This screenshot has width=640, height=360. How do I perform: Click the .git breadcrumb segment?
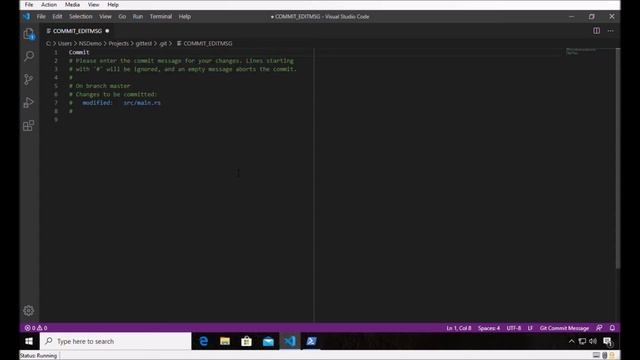pos(163,43)
